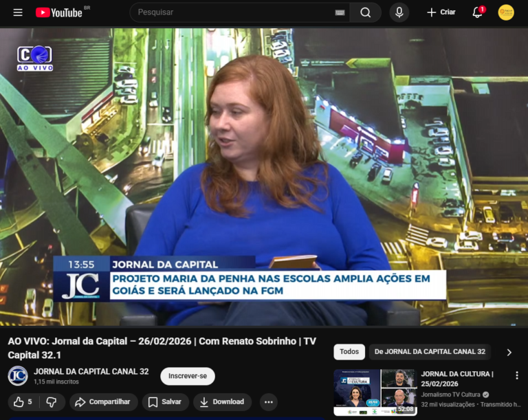Save the video to a playlist
528x420 pixels.
pyautogui.click(x=165, y=402)
